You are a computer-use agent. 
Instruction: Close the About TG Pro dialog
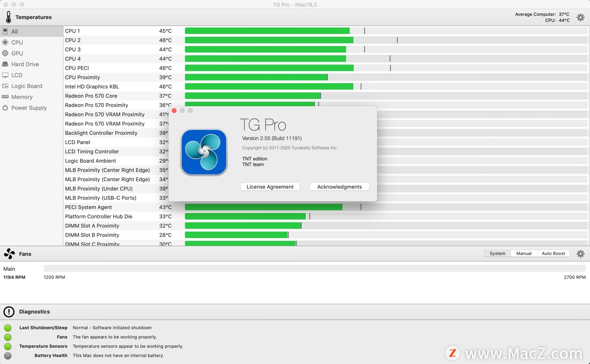174,111
